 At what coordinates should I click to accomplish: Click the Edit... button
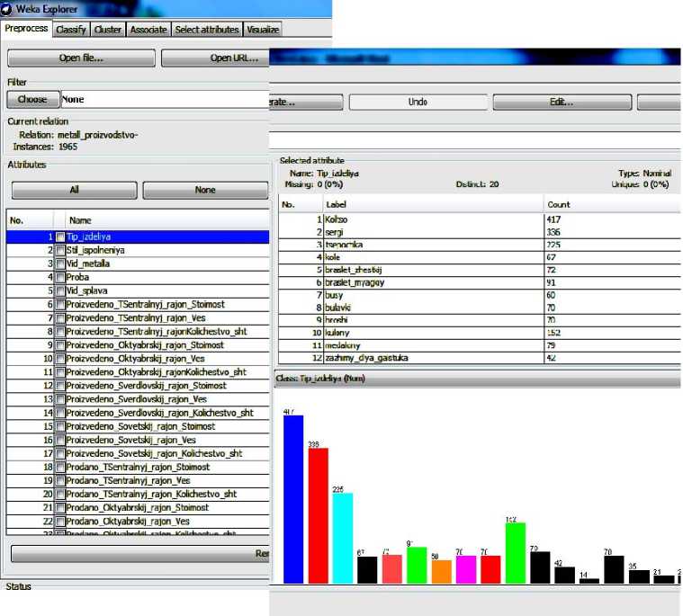pos(562,102)
